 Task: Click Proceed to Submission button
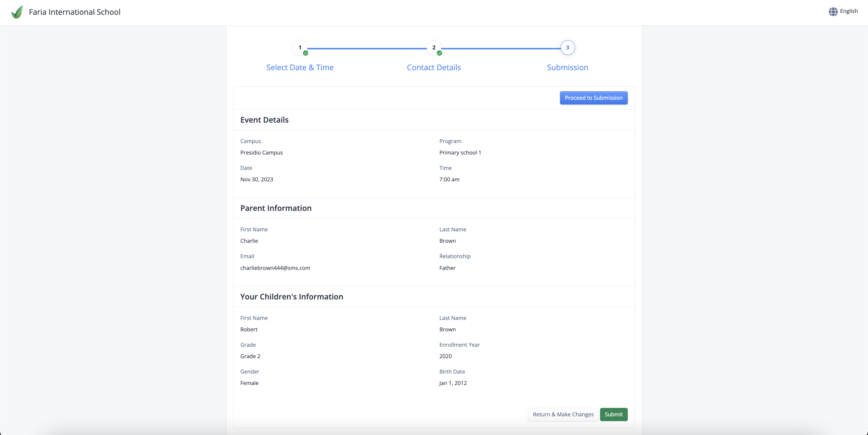[x=593, y=98]
